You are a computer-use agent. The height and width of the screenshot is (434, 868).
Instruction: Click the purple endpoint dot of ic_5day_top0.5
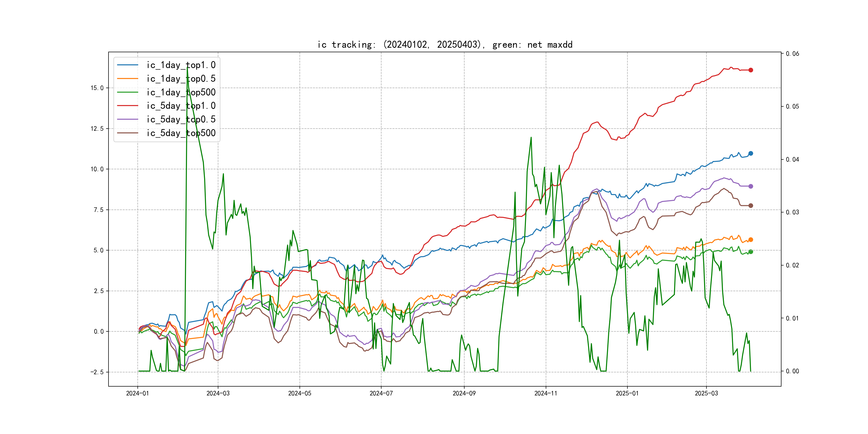coord(750,186)
